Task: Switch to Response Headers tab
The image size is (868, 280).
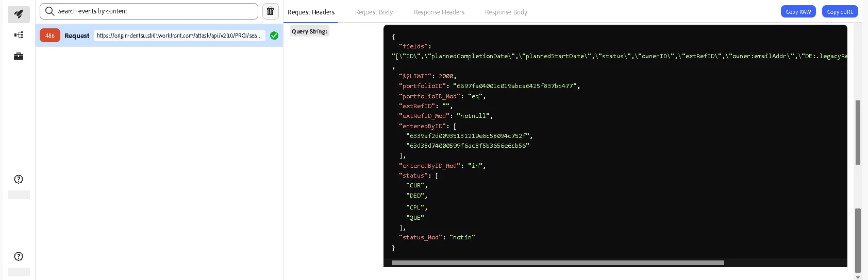Action: coord(439,12)
